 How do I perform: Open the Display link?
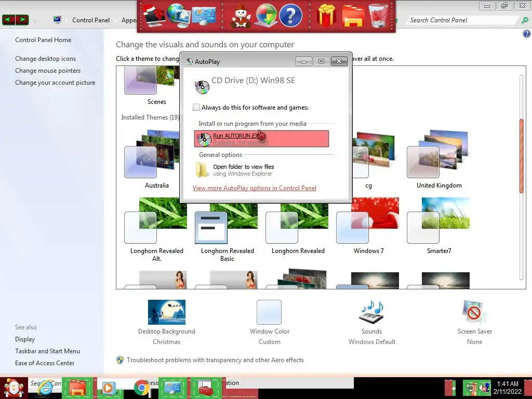[25, 339]
